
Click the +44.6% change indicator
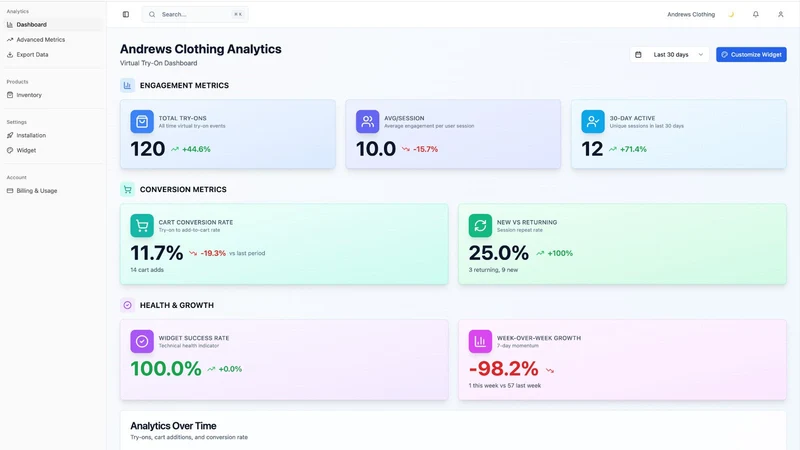coord(191,149)
